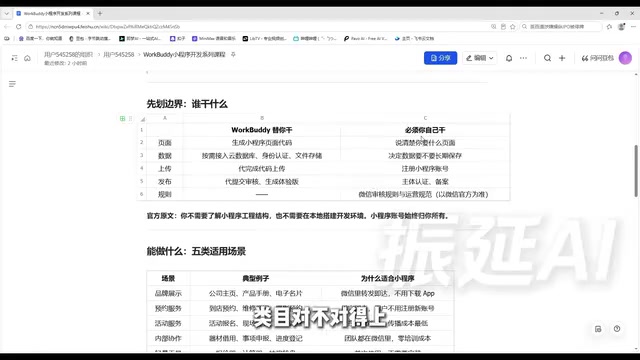
Task: Open the 即梦AI bookmark
Action: point(140,38)
